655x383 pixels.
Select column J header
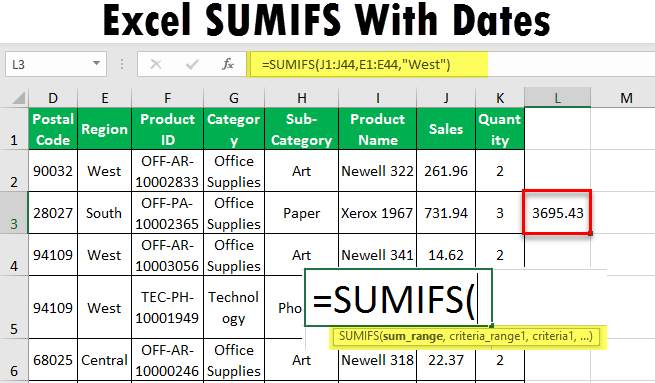coord(446,98)
